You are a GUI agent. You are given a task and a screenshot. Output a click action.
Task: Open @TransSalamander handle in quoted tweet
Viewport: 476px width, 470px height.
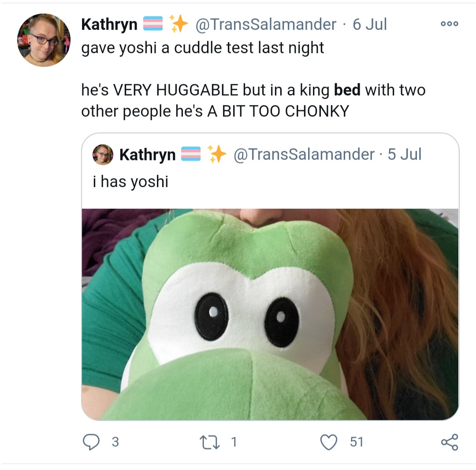point(304,154)
